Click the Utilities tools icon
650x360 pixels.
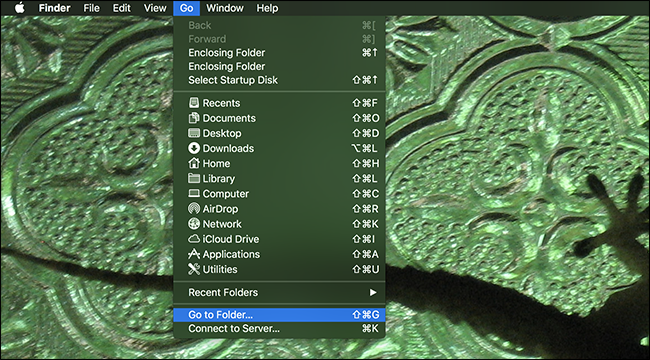(194, 269)
